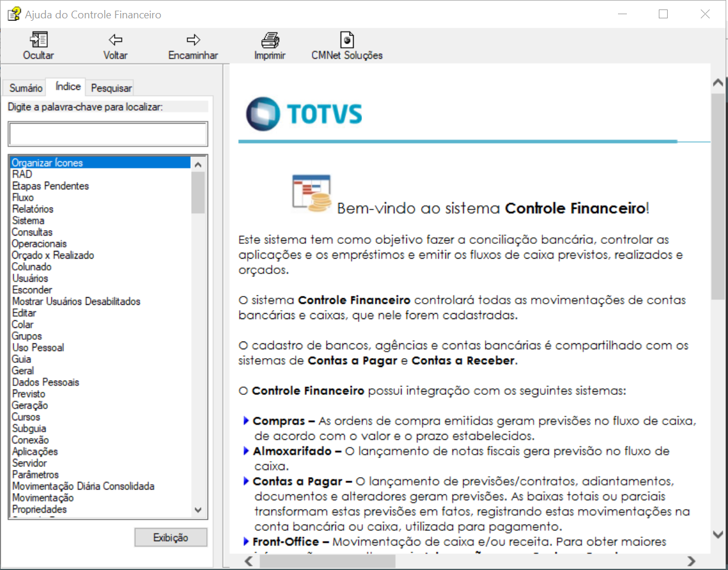Select the 'Fluxo' index entry
The height and width of the screenshot is (570, 728).
pos(101,197)
